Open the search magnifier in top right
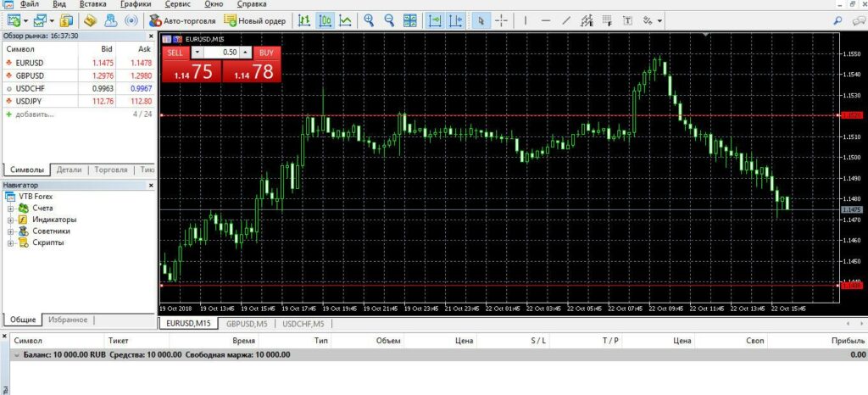 click(838, 19)
